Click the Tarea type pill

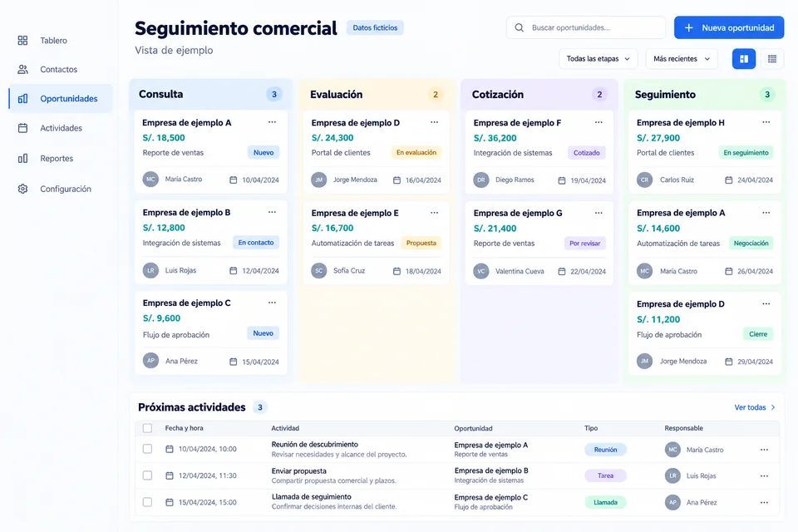605,475
